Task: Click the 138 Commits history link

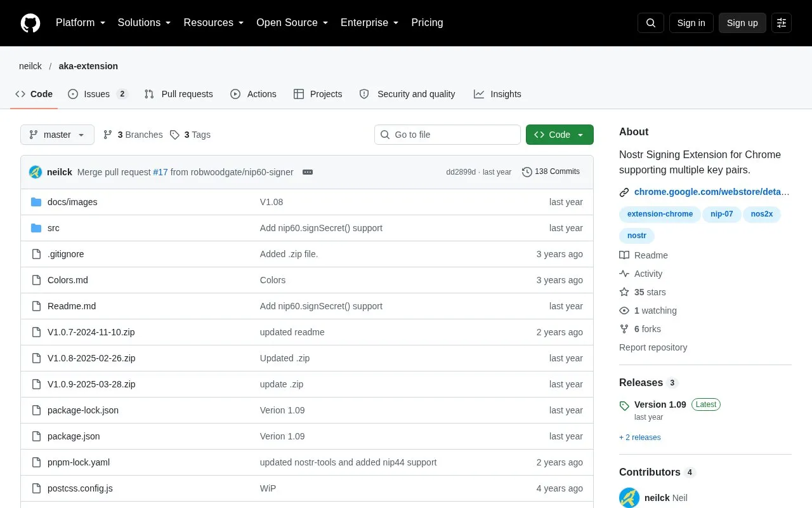Action: coord(551,172)
